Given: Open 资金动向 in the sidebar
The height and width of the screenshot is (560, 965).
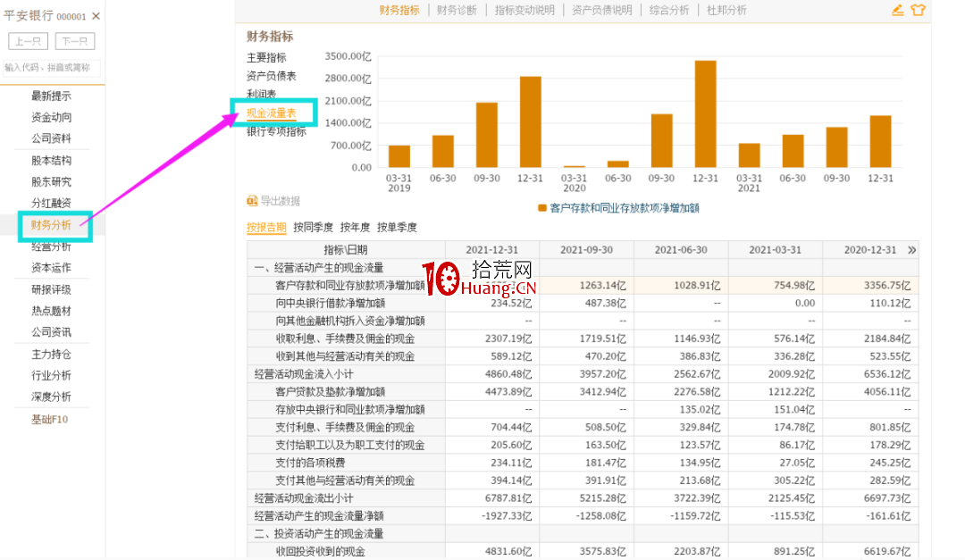Looking at the screenshot, I should pyautogui.click(x=51, y=117).
